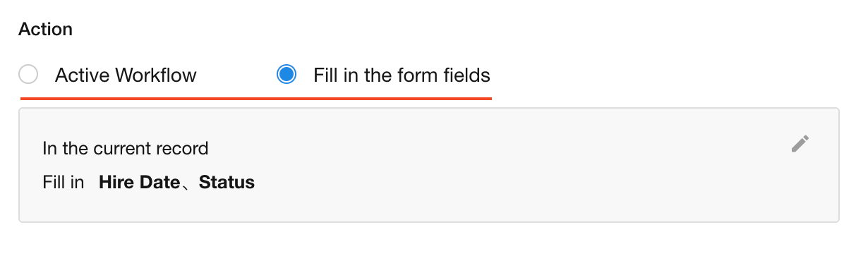Click the Fill in the form fields label text

402,75
